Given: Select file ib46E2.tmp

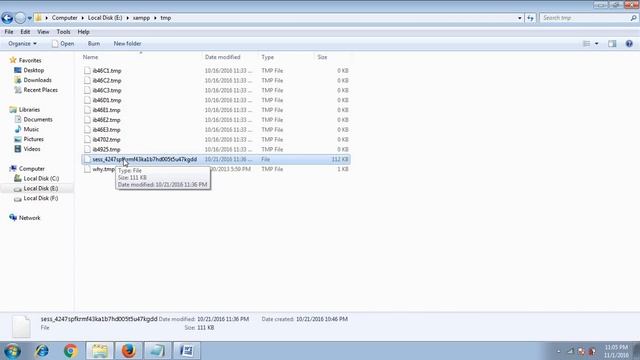Looking at the screenshot, I should [x=106, y=120].
